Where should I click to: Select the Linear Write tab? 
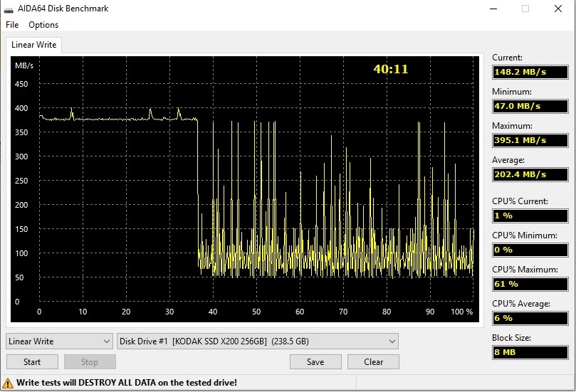33,45
